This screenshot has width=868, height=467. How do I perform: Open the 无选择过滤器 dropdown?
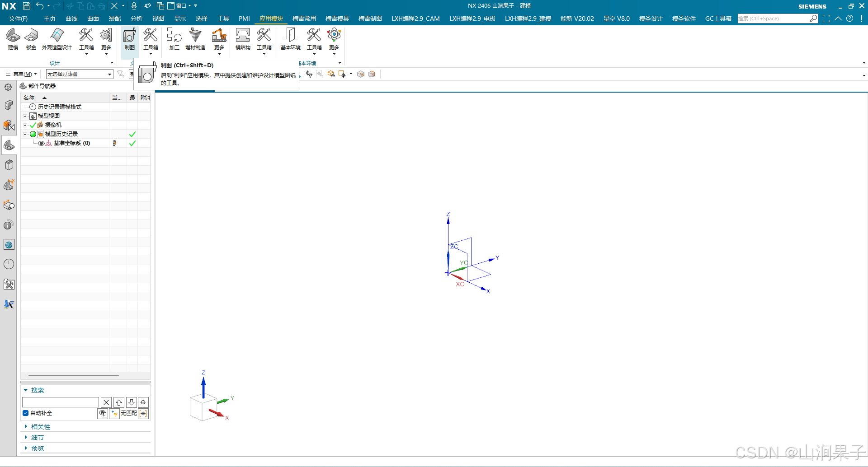coord(79,74)
